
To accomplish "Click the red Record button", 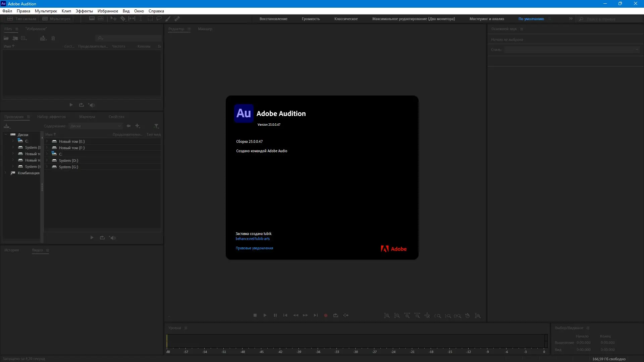I will pyautogui.click(x=325, y=315).
